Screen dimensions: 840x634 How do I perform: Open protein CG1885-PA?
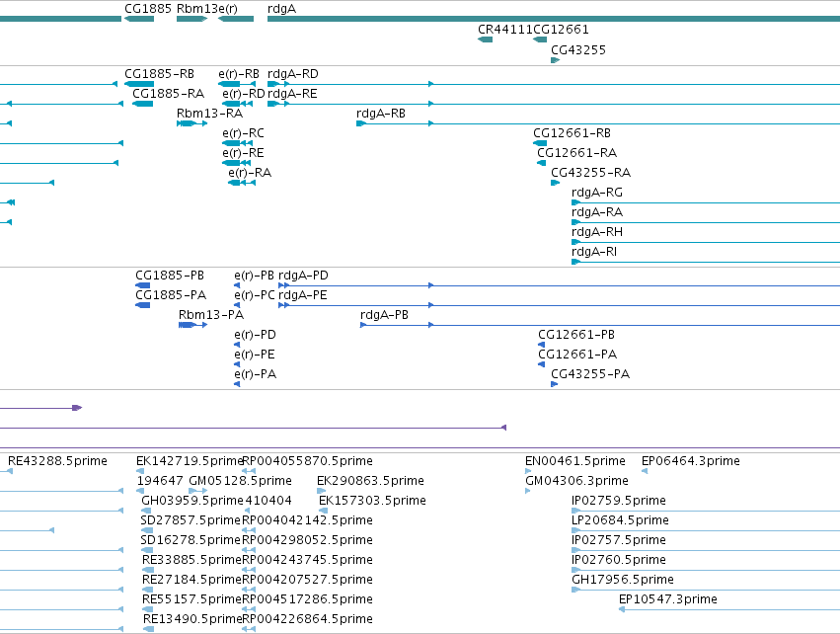171,295
